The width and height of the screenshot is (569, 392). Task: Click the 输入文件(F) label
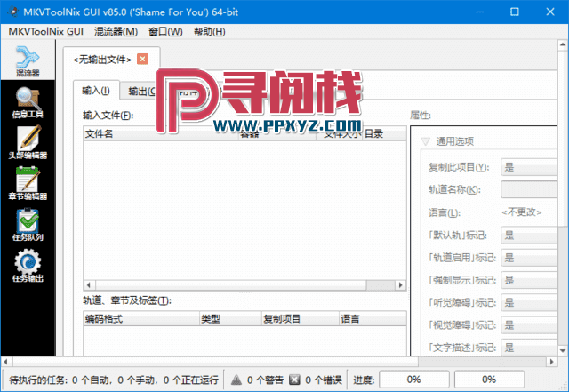click(x=108, y=116)
